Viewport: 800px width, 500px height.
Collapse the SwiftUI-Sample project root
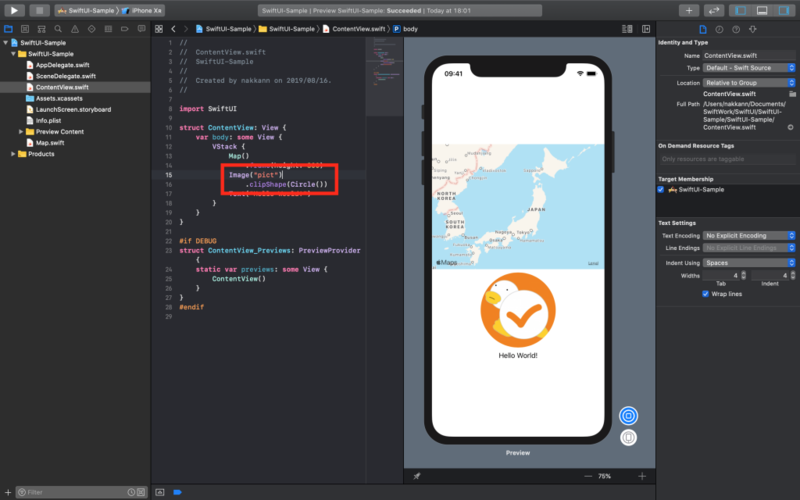click(6, 43)
